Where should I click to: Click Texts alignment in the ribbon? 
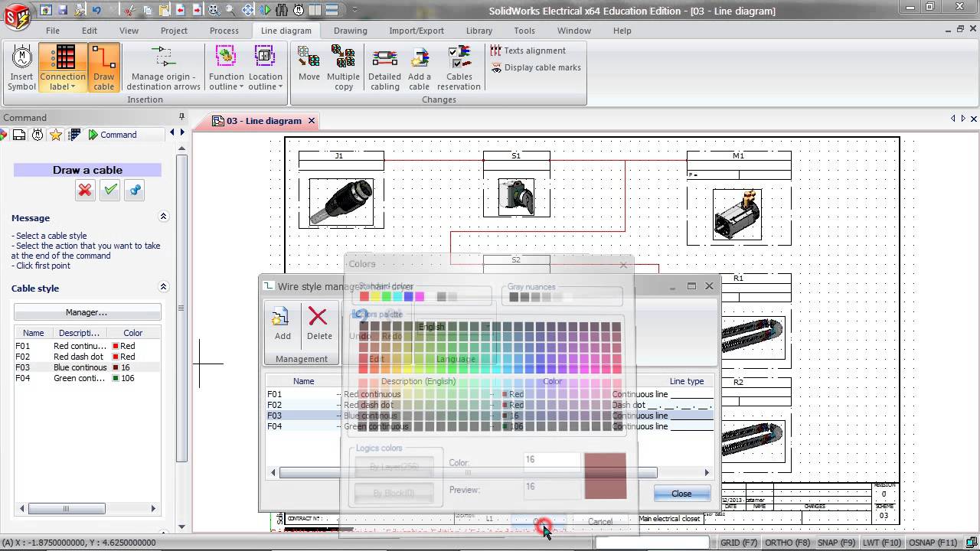pos(528,51)
